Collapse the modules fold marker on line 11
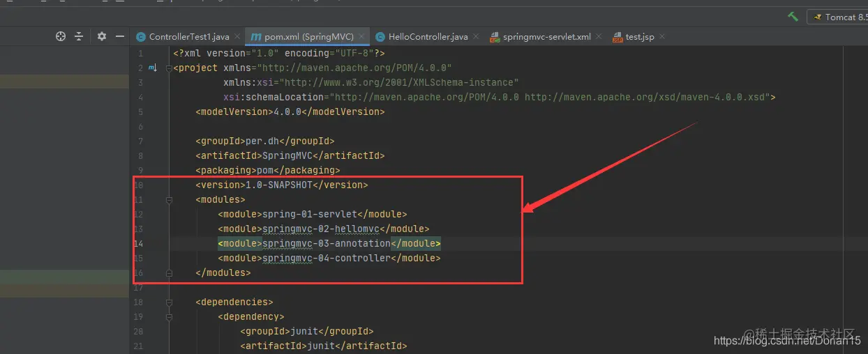Viewport: 868px width, 354px height. click(x=169, y=200)
